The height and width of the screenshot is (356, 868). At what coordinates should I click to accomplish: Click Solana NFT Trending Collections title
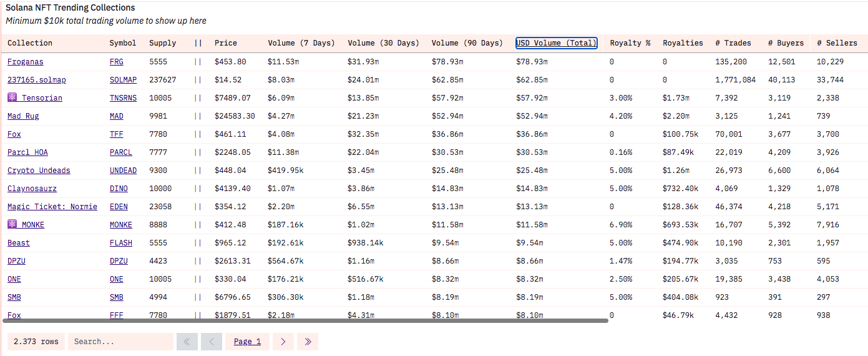click(70, 8)
